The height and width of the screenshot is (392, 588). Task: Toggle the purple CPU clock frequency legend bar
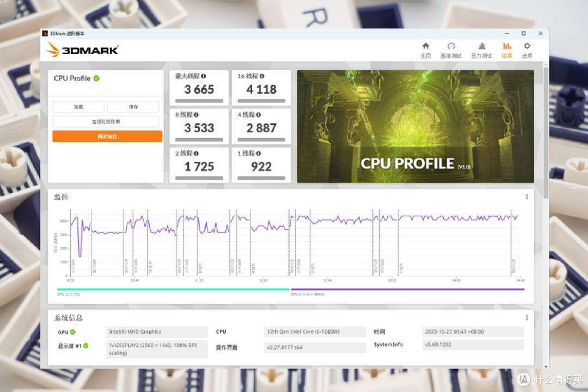pyautogui.click(x=408, y=289)
